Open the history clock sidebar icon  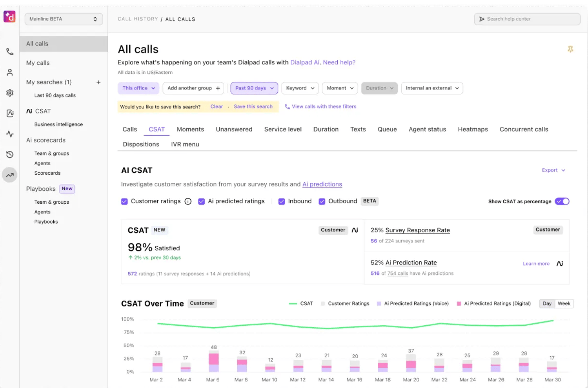coord(10,154)
